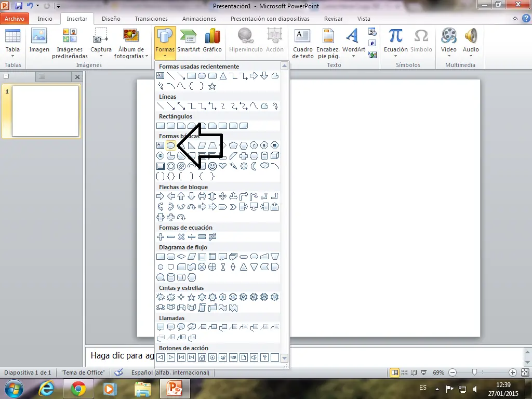Switch to Slide Sorter view

tap(404, 373)
